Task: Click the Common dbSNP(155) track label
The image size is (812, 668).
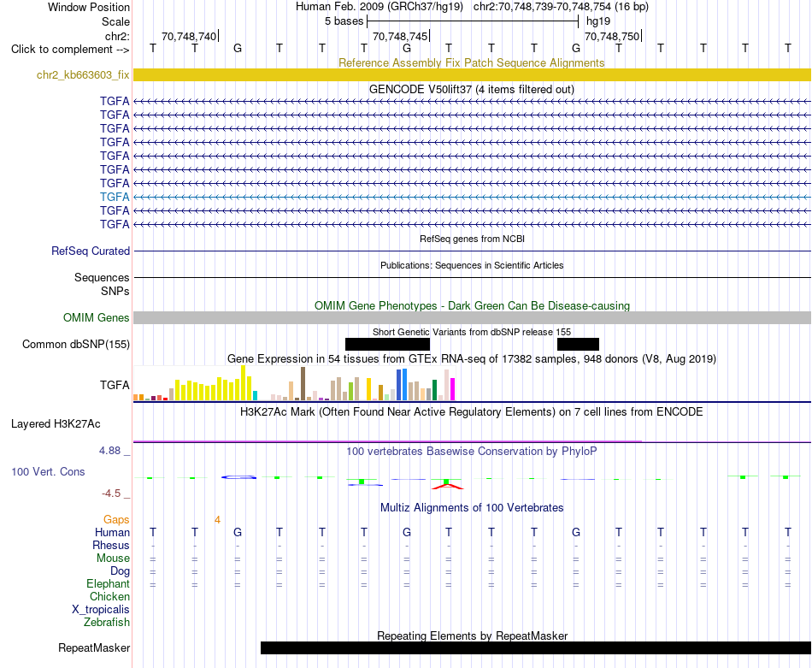Action: [75, 344]
